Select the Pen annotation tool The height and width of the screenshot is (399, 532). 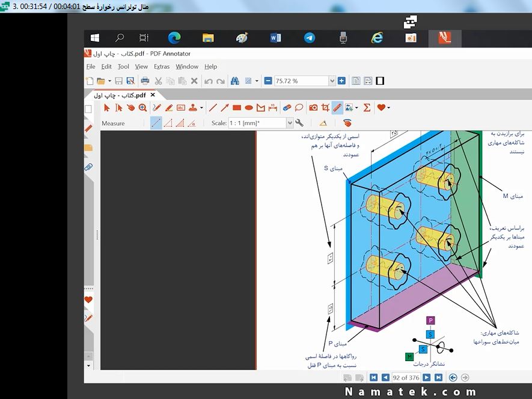[157, 108]
